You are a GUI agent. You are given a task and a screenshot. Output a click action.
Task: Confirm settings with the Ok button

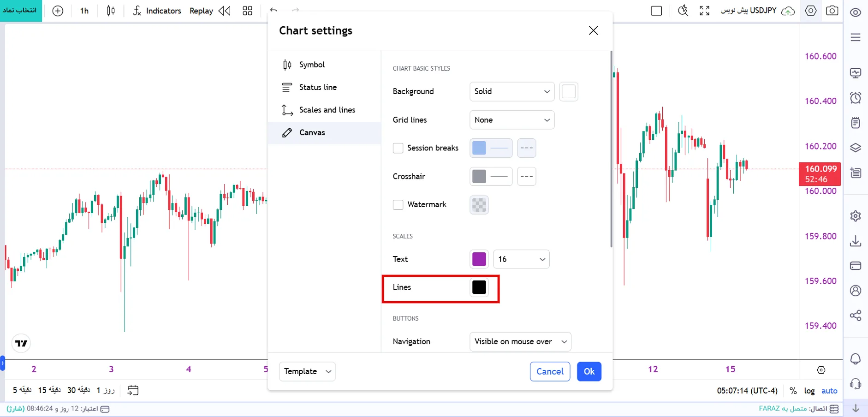coord(589,371)
